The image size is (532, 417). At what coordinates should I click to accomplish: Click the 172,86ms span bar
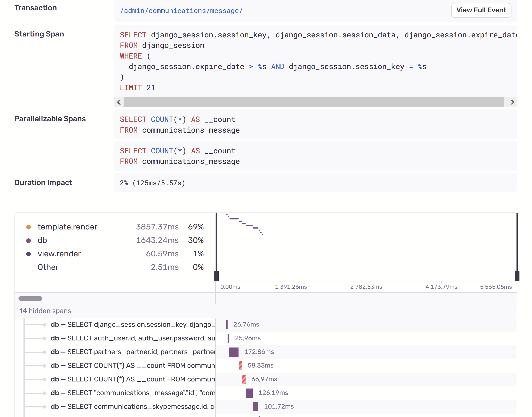(x=234, y=352)
